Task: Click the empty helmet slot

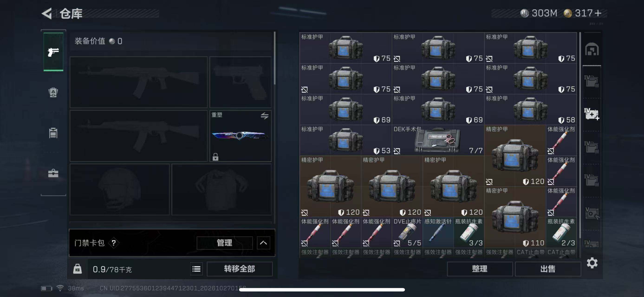Action: pyautogui.click(x=120, y=190)
